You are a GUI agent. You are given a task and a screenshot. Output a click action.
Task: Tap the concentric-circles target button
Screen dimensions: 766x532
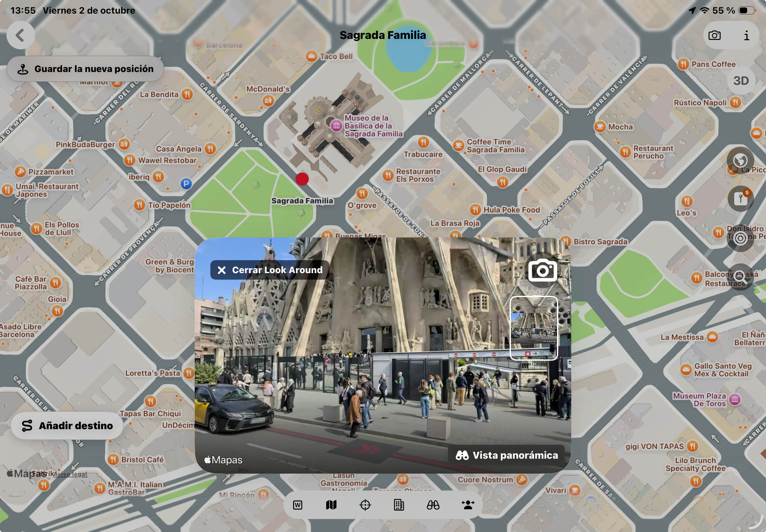coord(740,238)
